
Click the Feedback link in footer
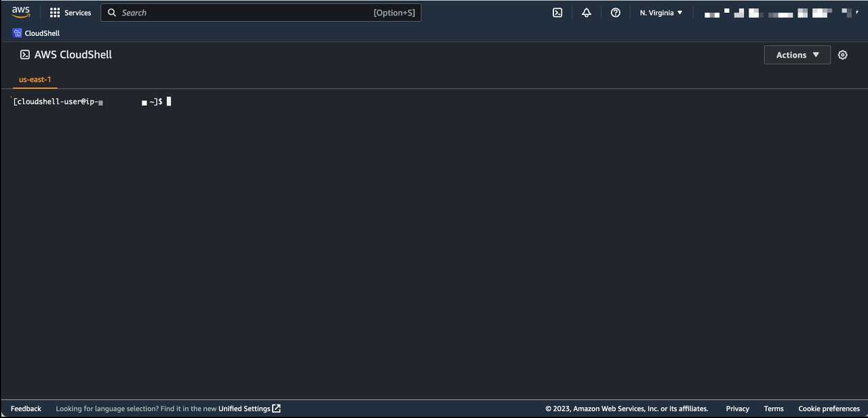pyautogui.click(x=26, y=409)
